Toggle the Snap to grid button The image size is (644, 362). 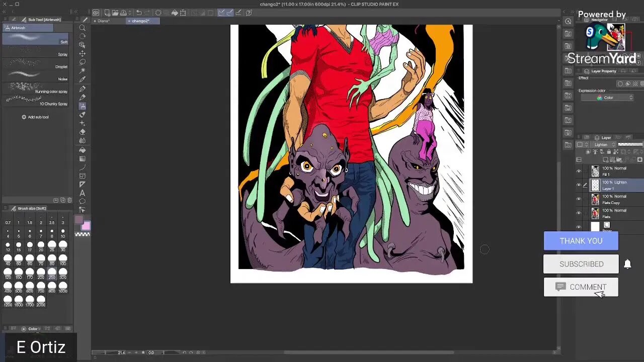tap(238, 13)
